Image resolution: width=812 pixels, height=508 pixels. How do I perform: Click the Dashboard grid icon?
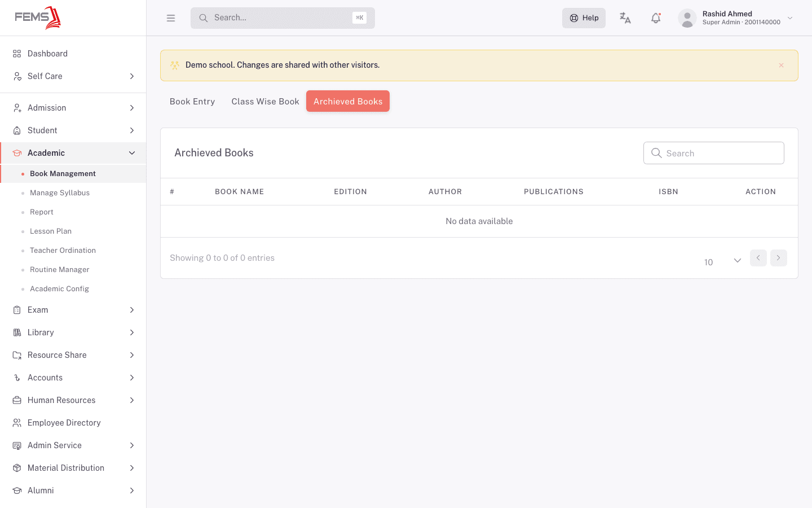(17, 54)
